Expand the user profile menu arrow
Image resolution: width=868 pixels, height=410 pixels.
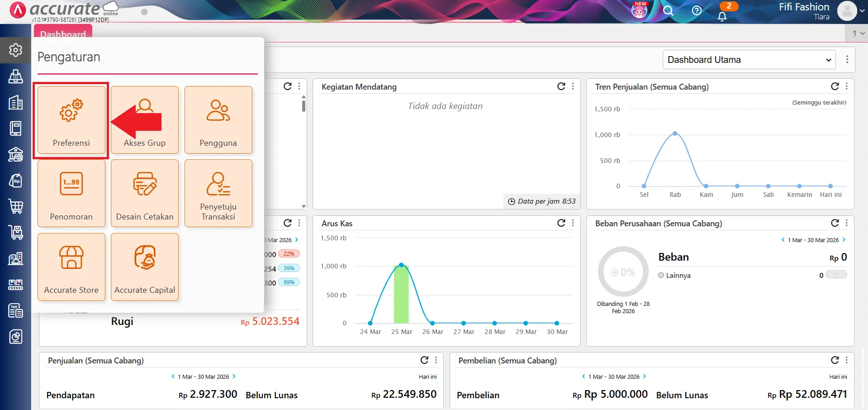862,11
